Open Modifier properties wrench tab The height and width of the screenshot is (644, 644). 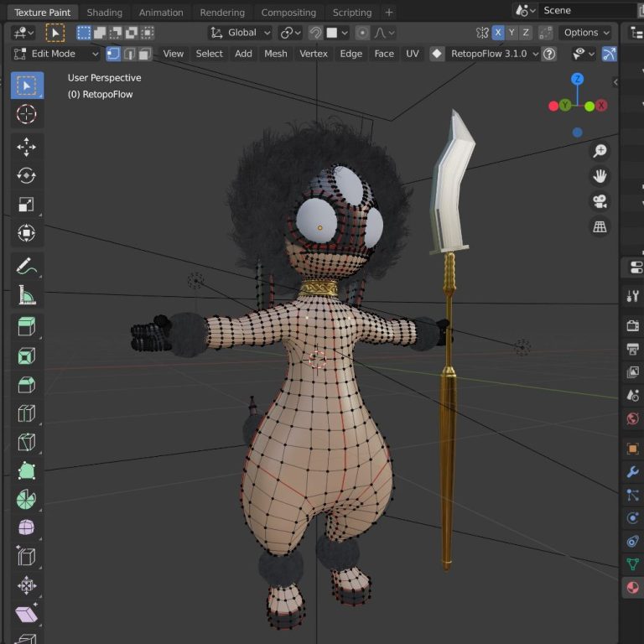tap(633, 472)
